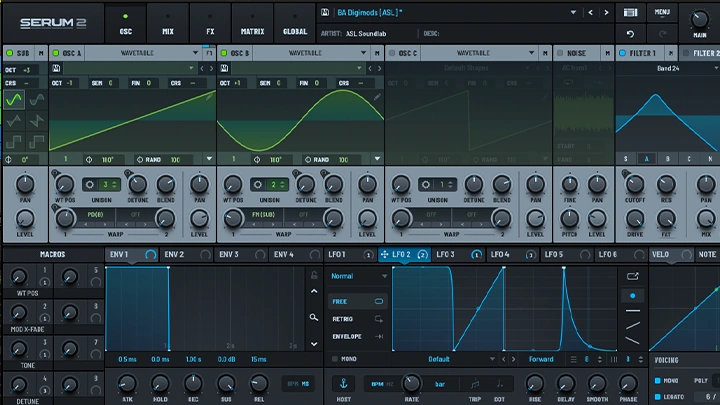Click the filter CUTOFF knob
The height and width of the screenshot is (405, 720).
635,185
